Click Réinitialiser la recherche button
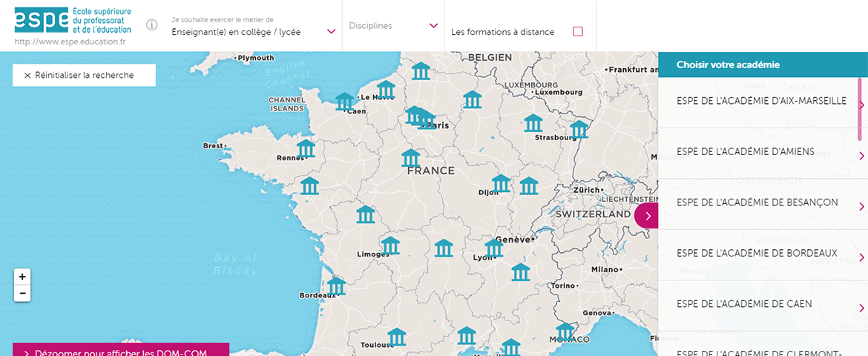 pos(84,76)
